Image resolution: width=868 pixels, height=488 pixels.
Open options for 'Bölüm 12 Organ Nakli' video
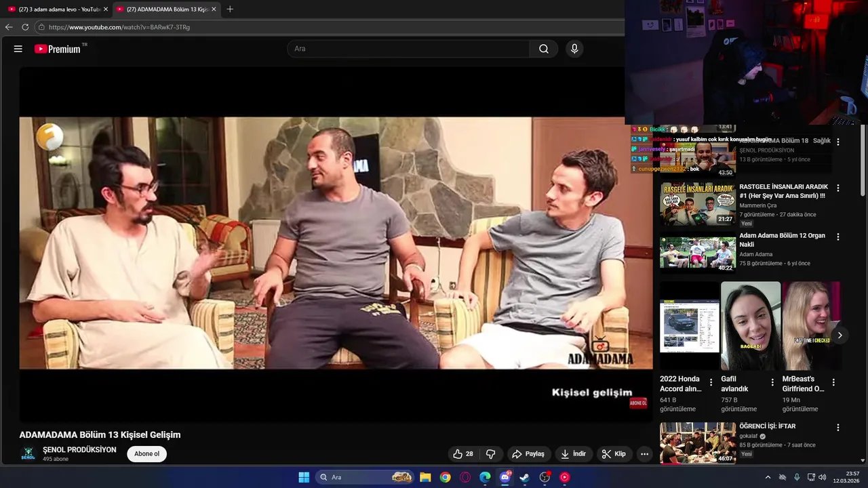point(837,237)
